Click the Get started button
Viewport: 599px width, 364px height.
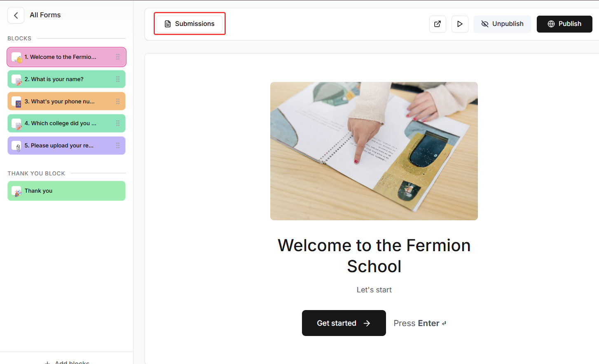[x=344, y=323]
